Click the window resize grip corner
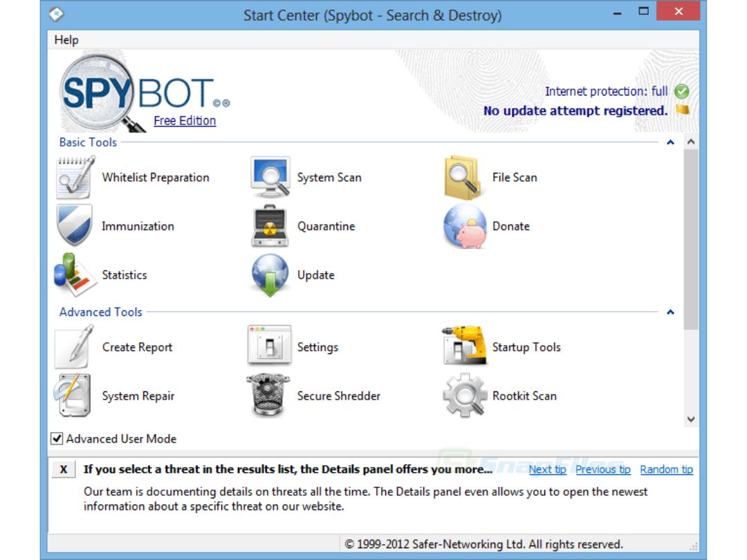This screenshot has height=560, width=747. point(694,545)
